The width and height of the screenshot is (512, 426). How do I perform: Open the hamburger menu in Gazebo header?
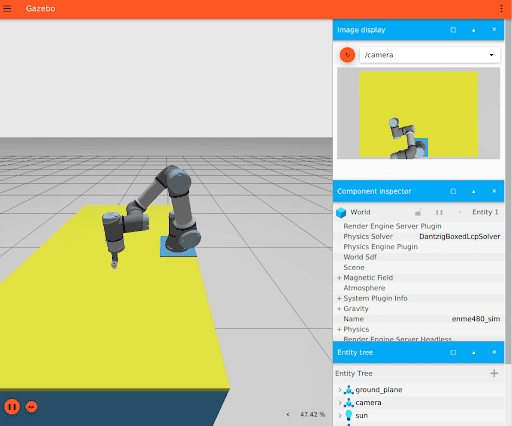7,9
